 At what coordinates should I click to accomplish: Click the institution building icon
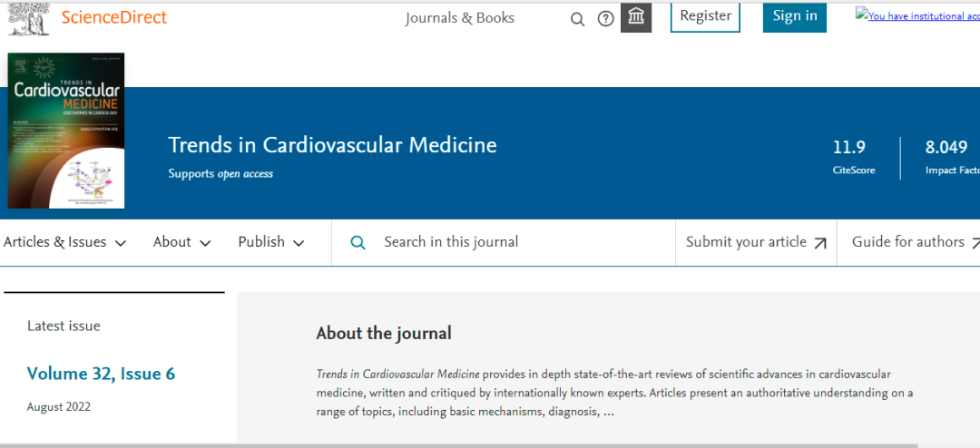[636, 17]
